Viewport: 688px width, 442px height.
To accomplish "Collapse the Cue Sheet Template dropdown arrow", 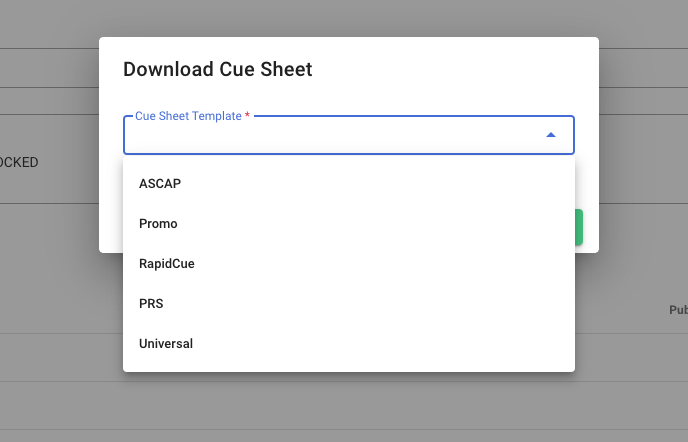I will pyautogui.click(x=550, y=135).
